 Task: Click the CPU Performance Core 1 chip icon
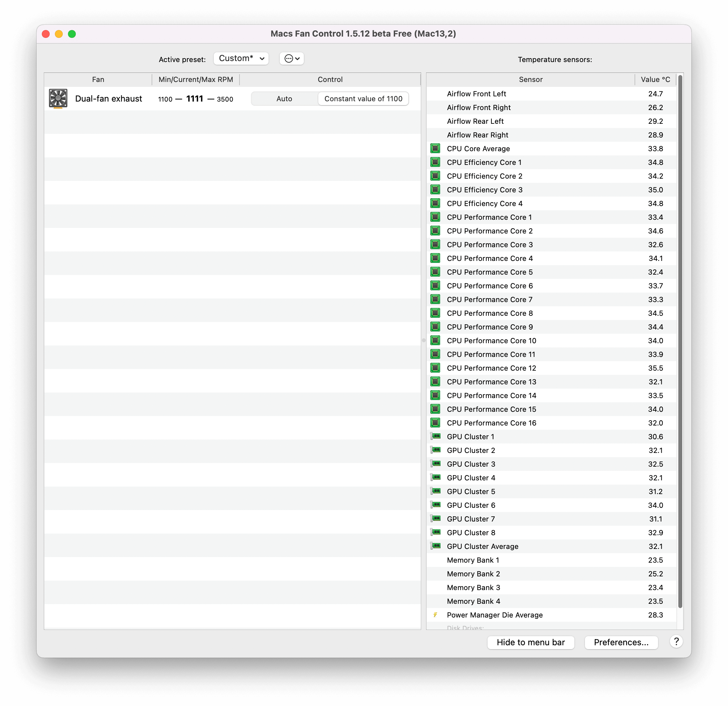[435, 217]
